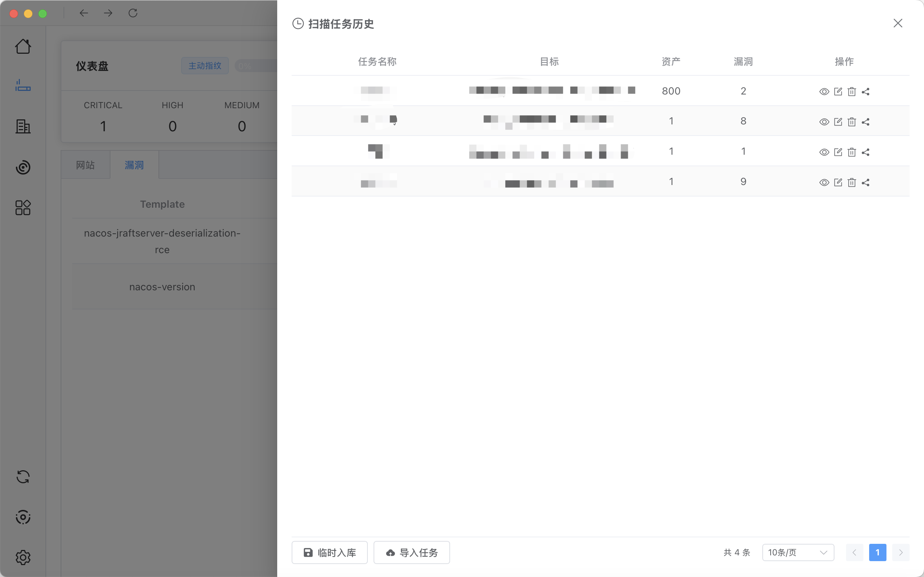Click the home icon in sidebar
The width and height of the screenshot is (924, 577).
[x=23, y=47]
